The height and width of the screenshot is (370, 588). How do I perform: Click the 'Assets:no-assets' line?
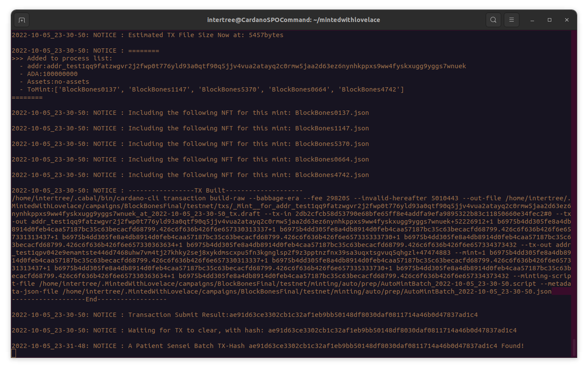[x=54, y=82]
